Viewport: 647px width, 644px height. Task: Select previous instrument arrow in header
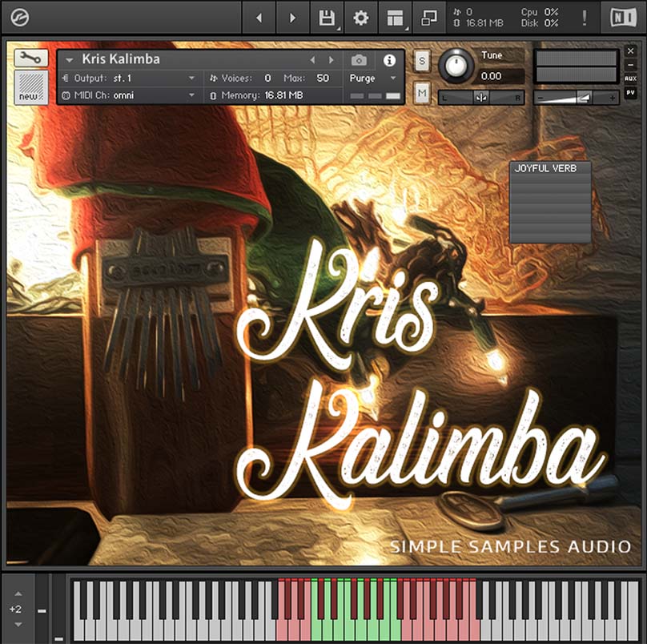[x=313, y=60]
